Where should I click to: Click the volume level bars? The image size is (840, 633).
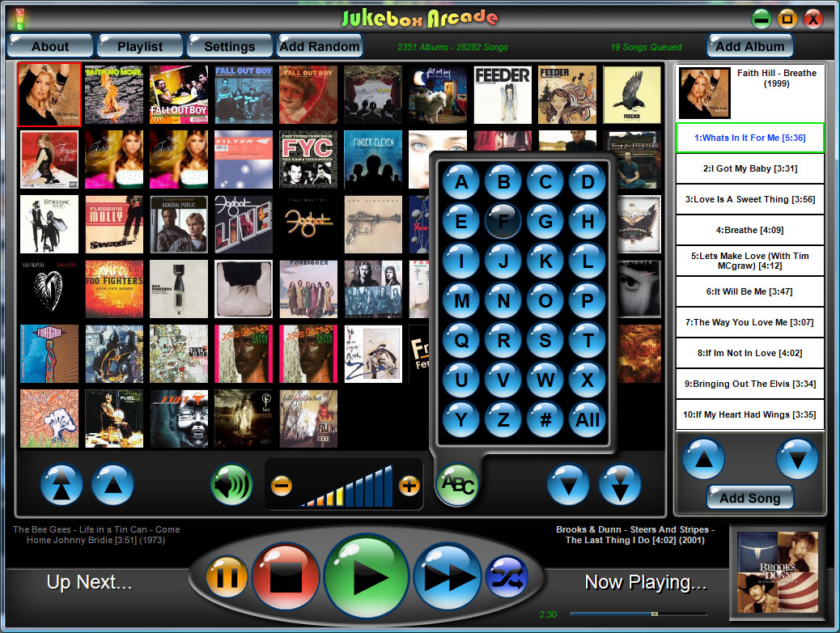pyautogui.click(x=346, y=486)
